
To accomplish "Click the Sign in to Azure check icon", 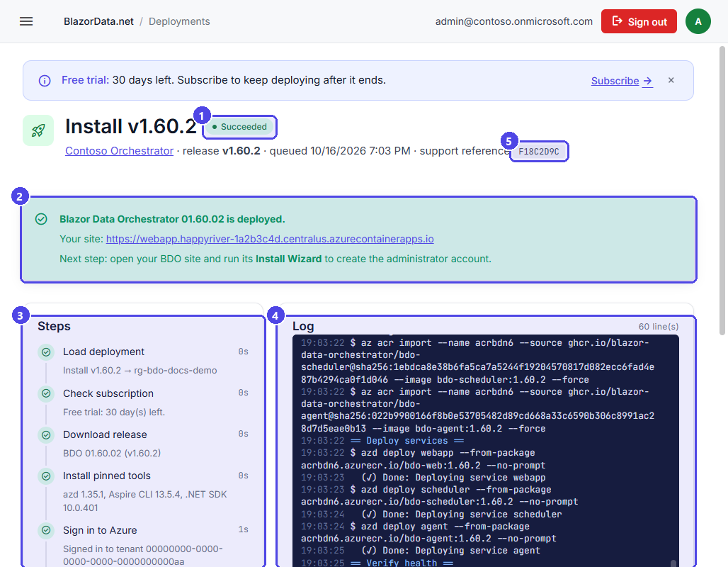I will [x=46, y=530].
